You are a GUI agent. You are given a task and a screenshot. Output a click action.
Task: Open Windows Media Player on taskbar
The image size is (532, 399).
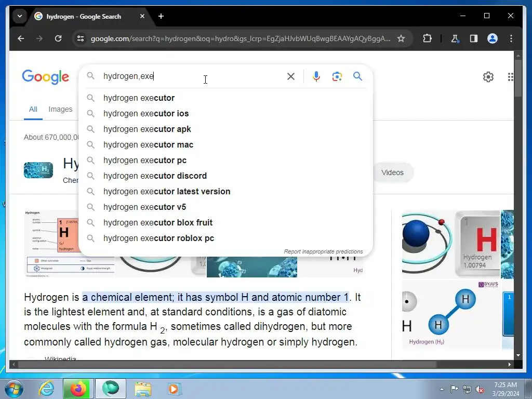click(175, 389)
